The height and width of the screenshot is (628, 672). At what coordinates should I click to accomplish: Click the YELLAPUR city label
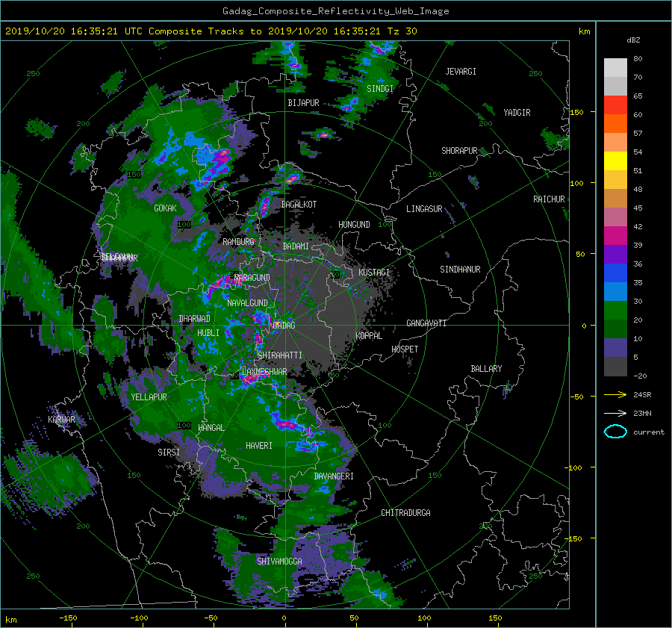point(149,397)
